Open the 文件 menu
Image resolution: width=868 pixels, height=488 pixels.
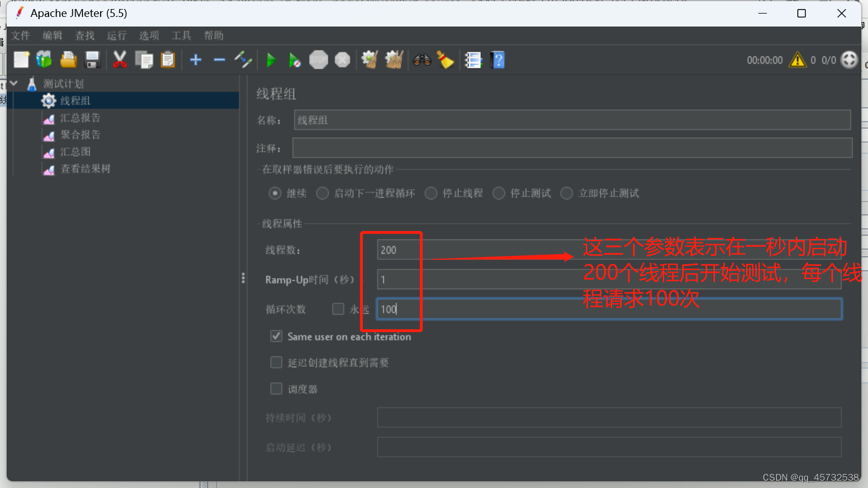tap(21, 36)
